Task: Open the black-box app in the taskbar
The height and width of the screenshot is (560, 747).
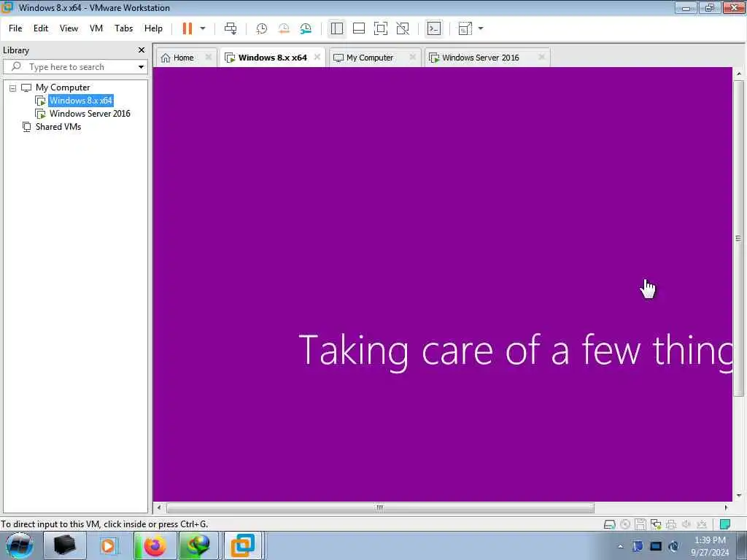Action: click(64, 545)
